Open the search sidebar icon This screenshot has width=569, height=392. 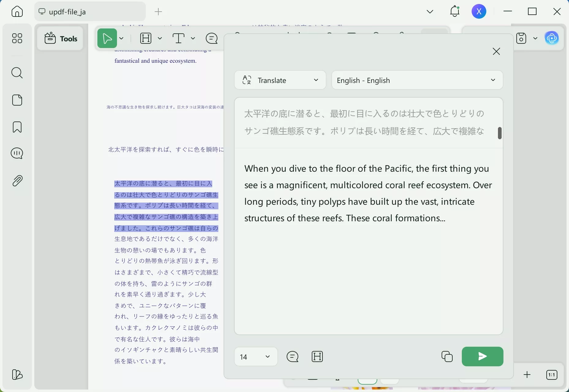tap(17, 73)
